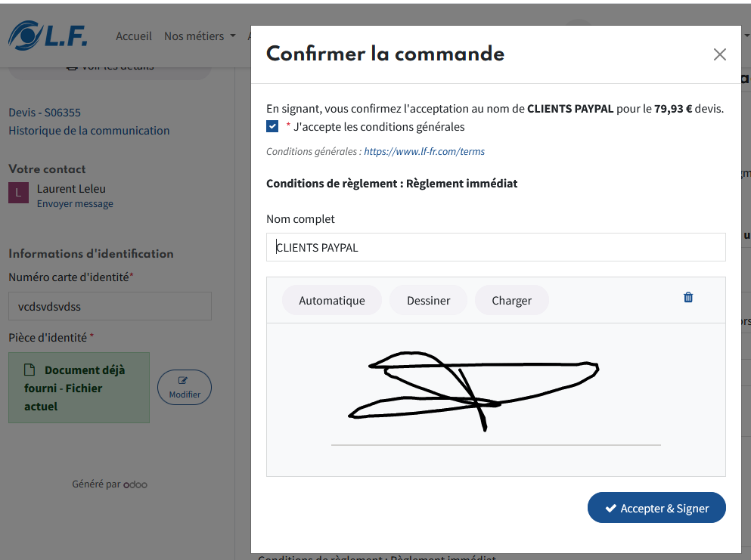751x560 pixels.
Task: Open the Accueil menu item
Action: click(x=134, y=36)
